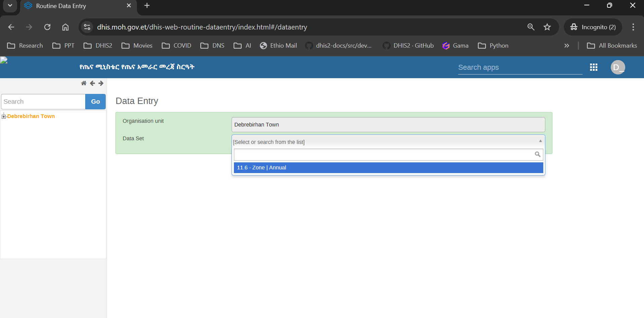Click the tree left arrow icon
The width and height of the screenshot is (644, 318).
point(92,83)
